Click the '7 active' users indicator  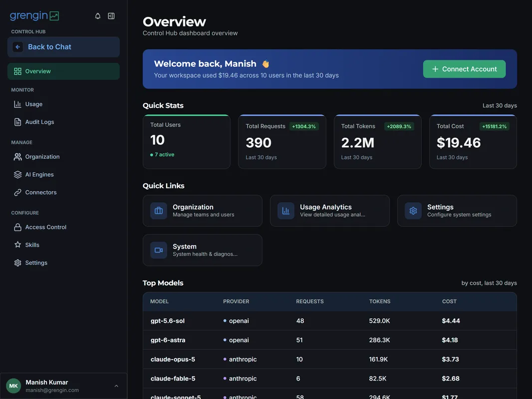(x=162, y=155)
